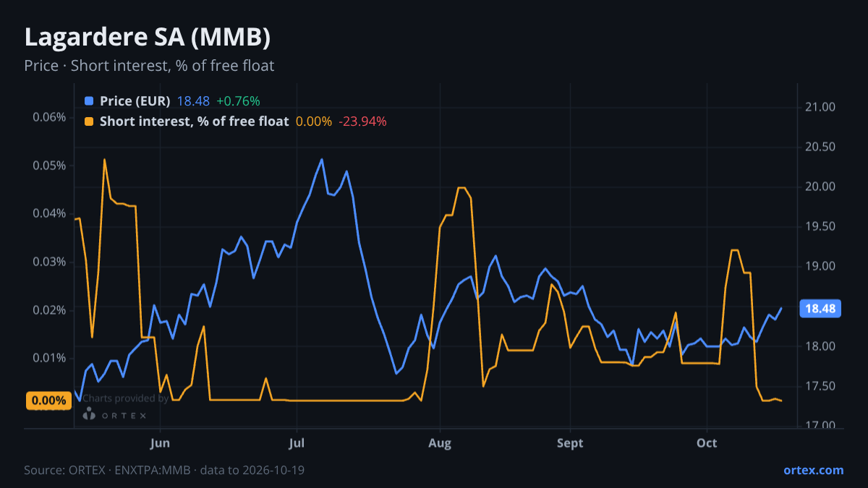Click the subtitle Price · Short interest text
Viewport: 868px width, 488px height.
click(x=149, y=66)
